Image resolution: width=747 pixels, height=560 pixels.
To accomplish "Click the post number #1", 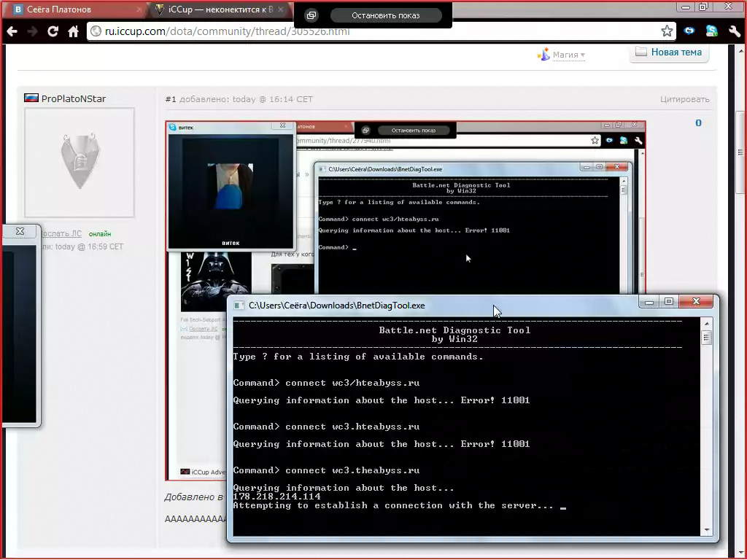I will point(171,99).
